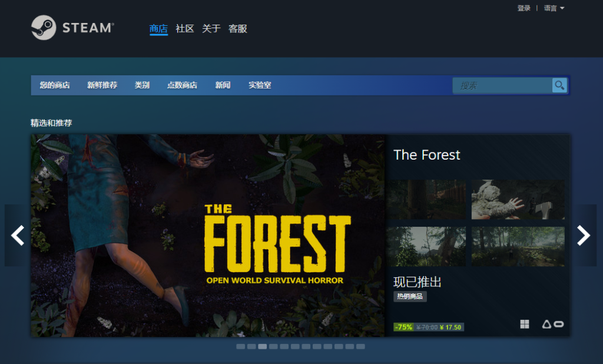This screenshot has height=364, width=603.
Task: Select the hand and axe screenshot thumbnail
Action: click(x=518, y=199)
